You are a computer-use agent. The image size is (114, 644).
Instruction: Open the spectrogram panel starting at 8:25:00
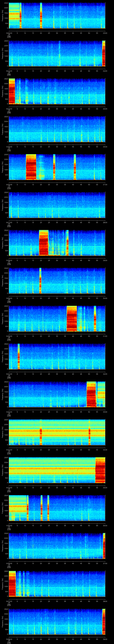(x=57, y=129)
